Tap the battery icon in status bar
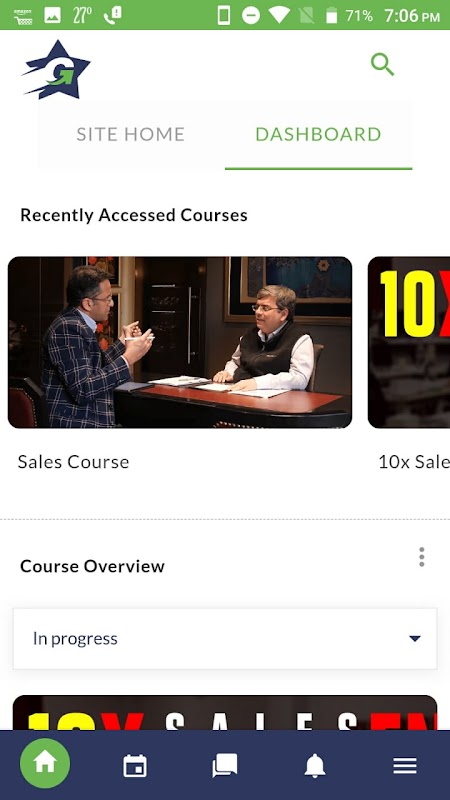The width and height of the screenshot is (450, 800). [332, 15]
